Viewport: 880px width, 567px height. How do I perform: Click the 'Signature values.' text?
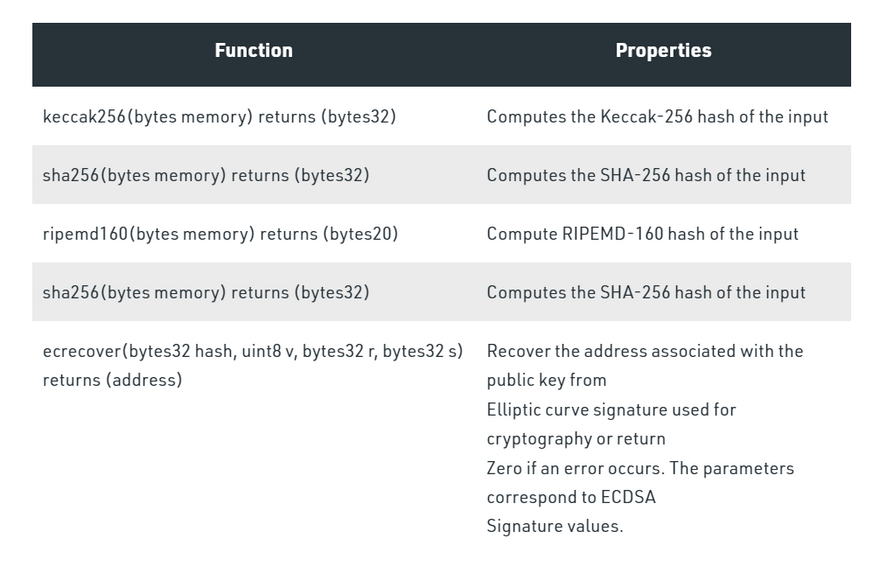[x=554, y=526]
